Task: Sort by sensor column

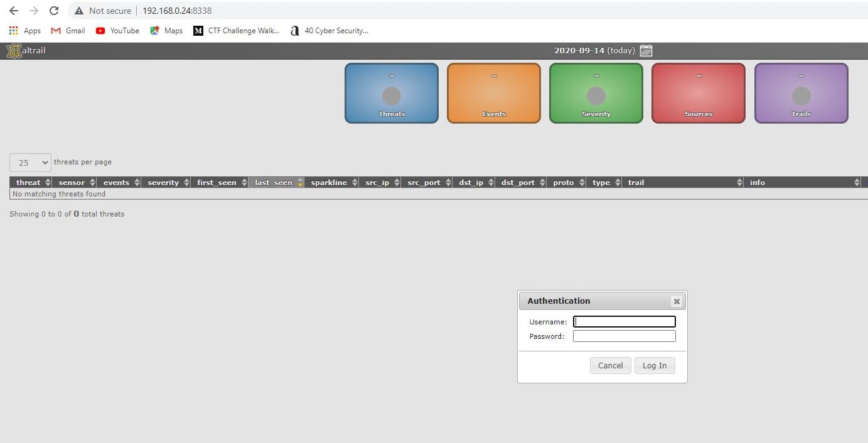Action: pos(75,183)
